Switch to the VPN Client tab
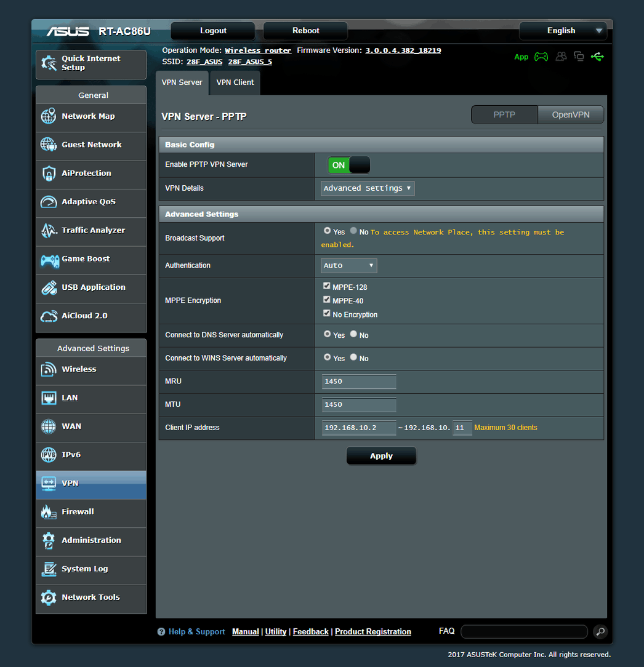This screenshot has height=667, width=644. (x=235, y=82)
